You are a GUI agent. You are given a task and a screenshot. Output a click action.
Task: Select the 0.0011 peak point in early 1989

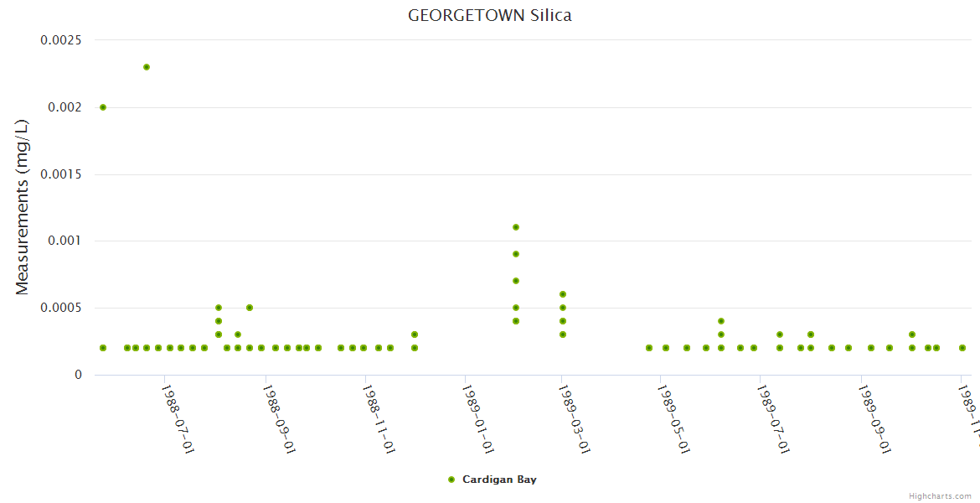tap(516, 227)
